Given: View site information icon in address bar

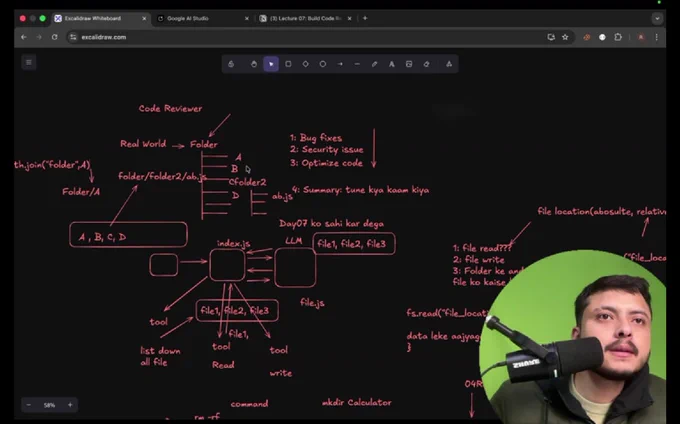Looking at the screenshot, I should tap(73, 37).
